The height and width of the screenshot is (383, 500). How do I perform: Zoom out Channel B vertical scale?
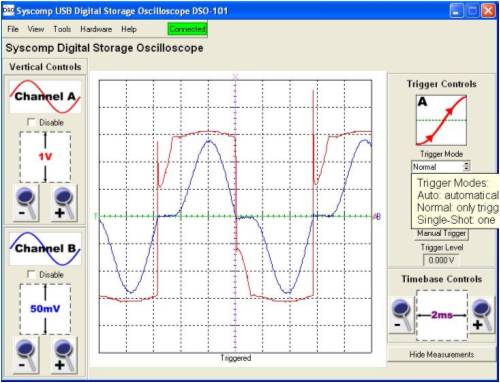coord(26,355)
